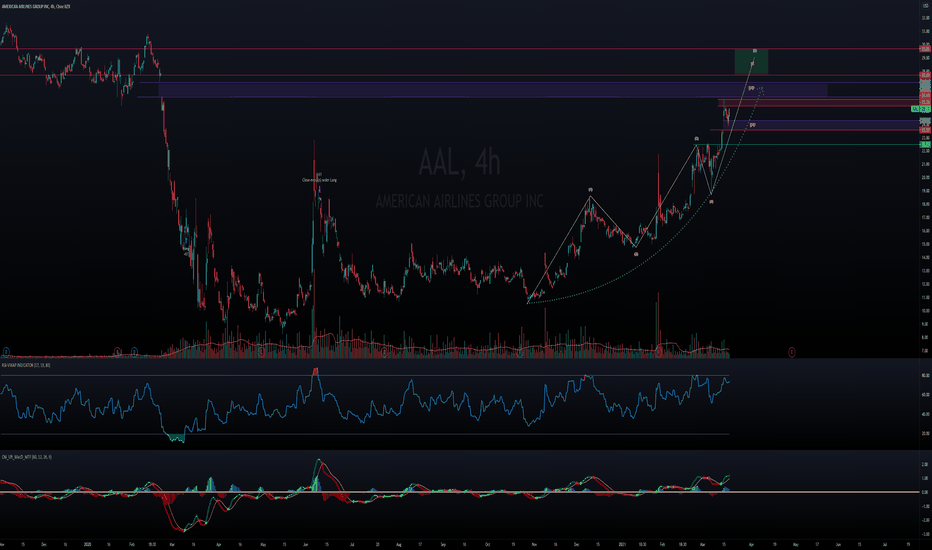Viewport: 932px width, 550px height.
Task: Click the American Airlines Group symbol legend
Action: 36,7
